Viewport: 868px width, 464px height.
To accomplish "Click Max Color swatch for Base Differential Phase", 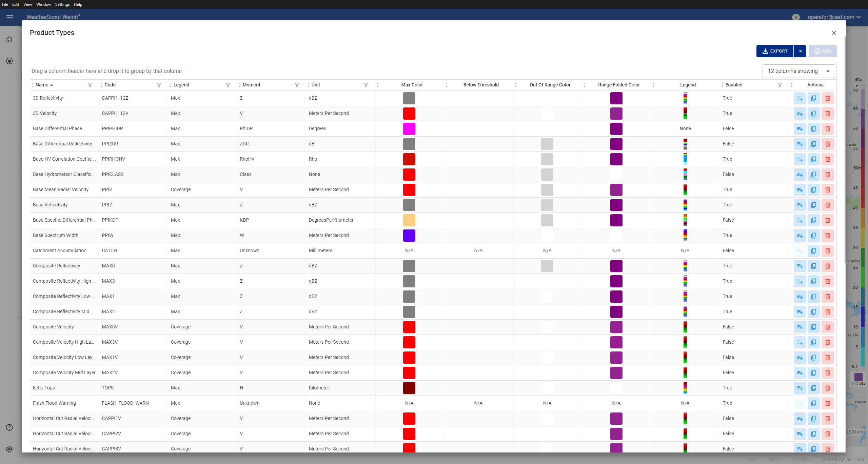I will tap(409, 129).
